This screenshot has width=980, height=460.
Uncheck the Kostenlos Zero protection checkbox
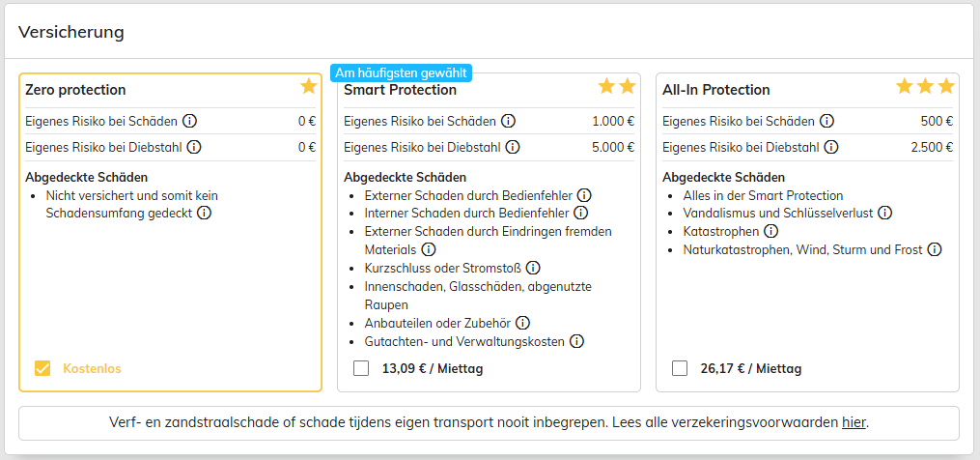pos(42,368)
